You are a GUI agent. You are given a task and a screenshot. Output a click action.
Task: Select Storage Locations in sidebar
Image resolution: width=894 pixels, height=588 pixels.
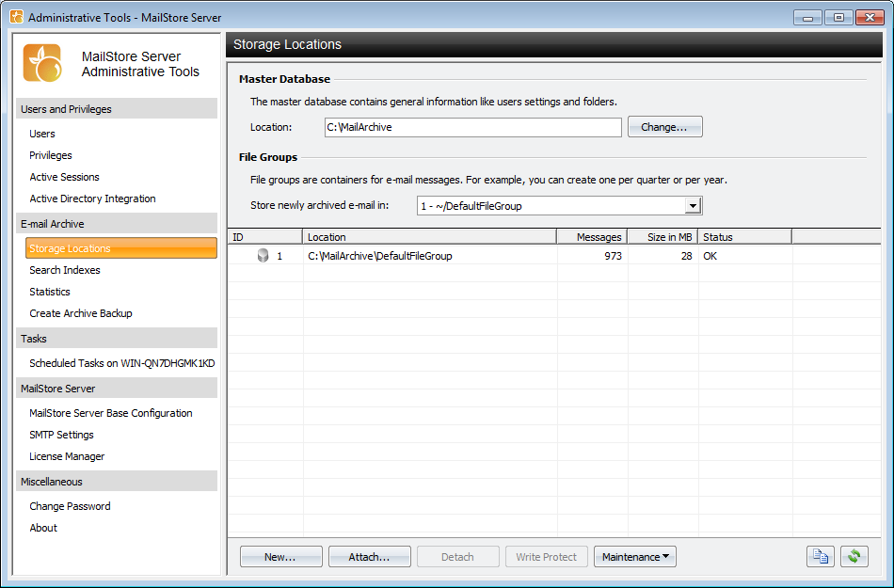(121, 248)
